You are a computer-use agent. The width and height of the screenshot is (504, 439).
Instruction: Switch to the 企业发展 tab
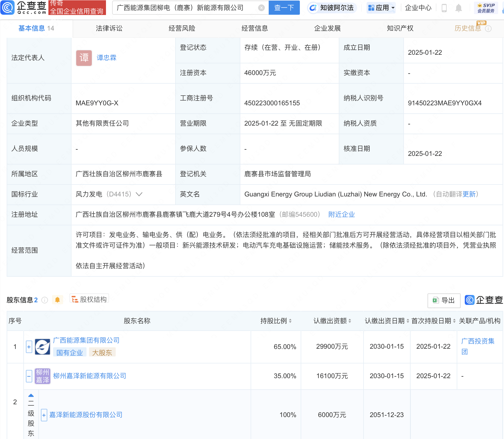(x=327, y=28)
